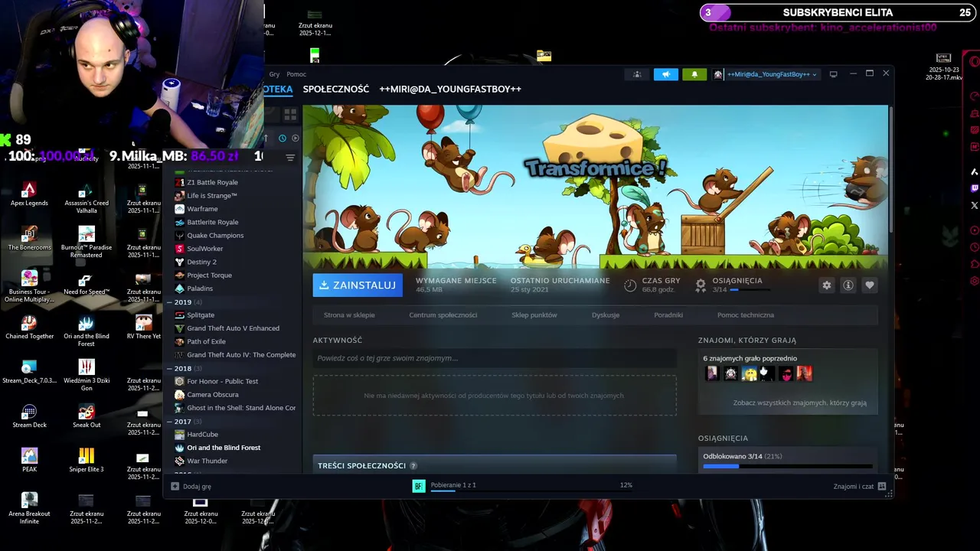Collapse the 2019 category
Image resolution: width=980 pixels, height=551 pixels.
coord(170,302)
